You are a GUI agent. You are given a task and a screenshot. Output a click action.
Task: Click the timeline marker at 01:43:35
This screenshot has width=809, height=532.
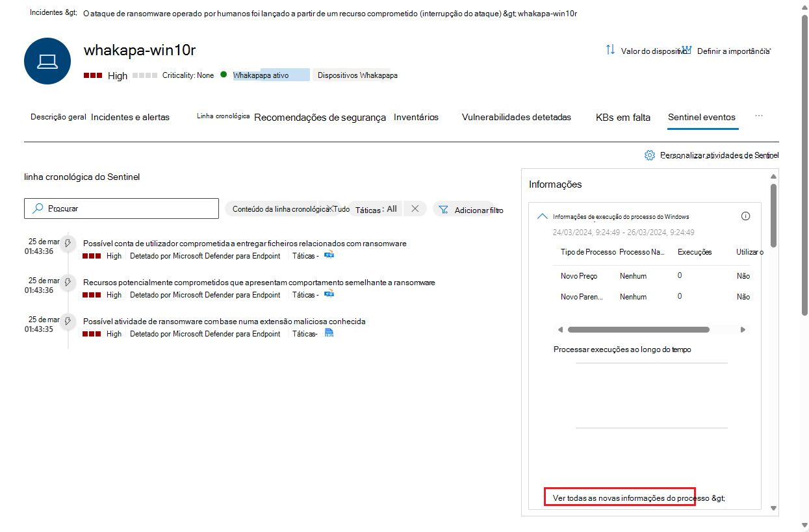[68, 321]
